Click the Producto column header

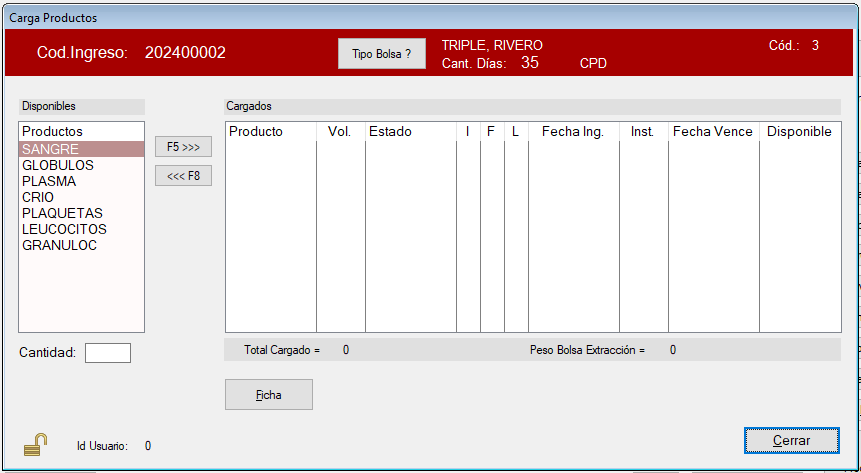point(256,132)
